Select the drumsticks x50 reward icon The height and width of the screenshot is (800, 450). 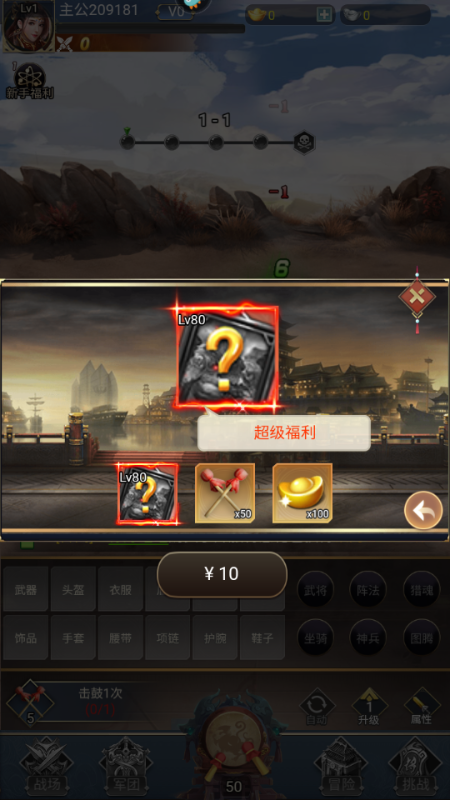click(x=225, y=493)
